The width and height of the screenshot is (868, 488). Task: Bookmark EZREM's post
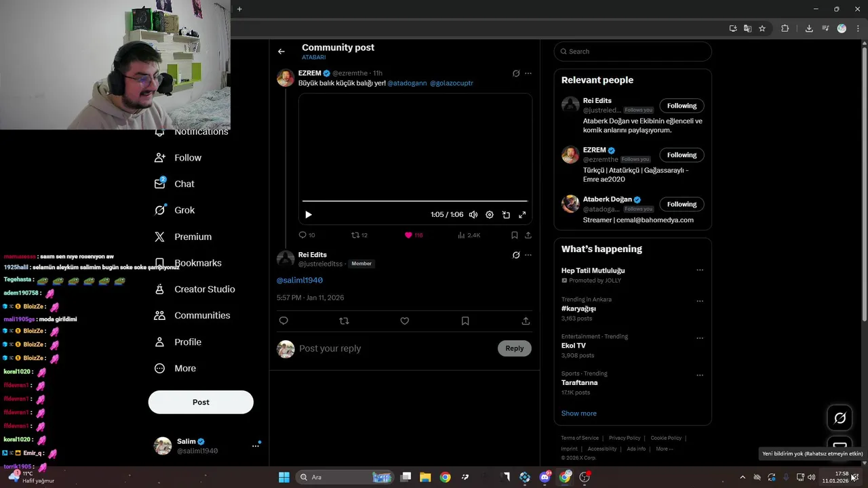coord(514,235)
